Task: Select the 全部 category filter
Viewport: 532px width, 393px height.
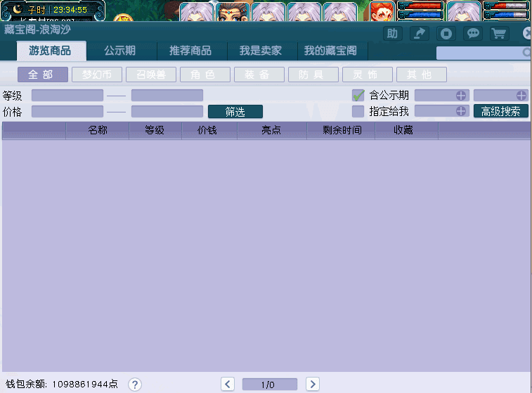Action: point(43,75)
